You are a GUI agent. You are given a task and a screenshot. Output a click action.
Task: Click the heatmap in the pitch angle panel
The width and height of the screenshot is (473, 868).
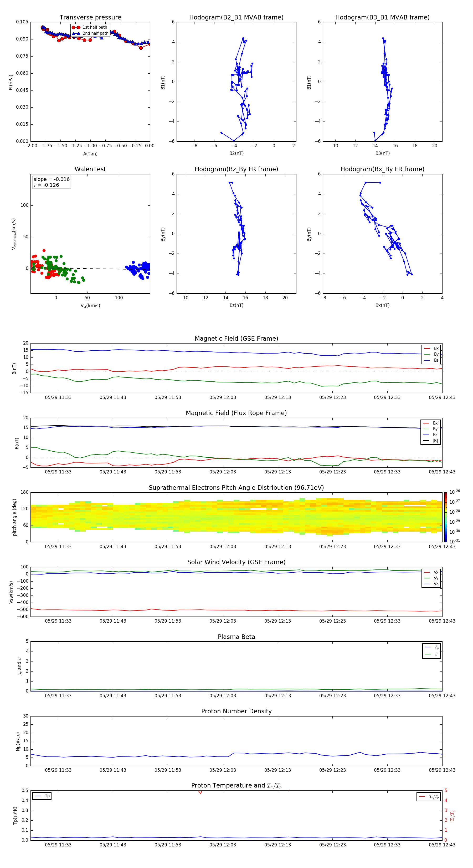(x=236, y=517)
